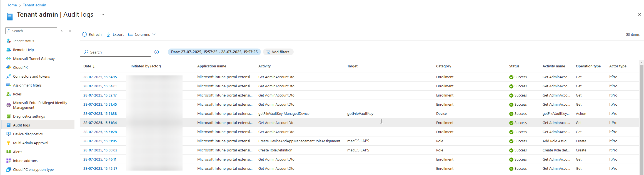Click Add filters button
Viewport: 644px width, 175px height.
[x=278, y=52]
